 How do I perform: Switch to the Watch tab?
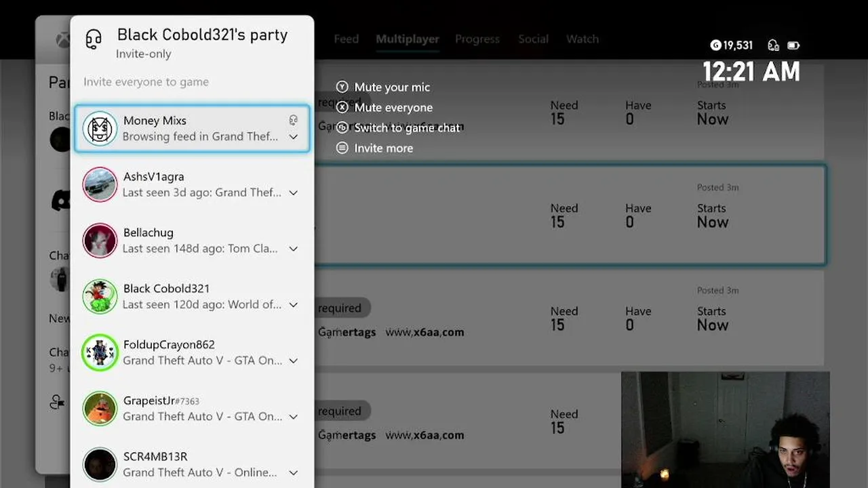583,39
